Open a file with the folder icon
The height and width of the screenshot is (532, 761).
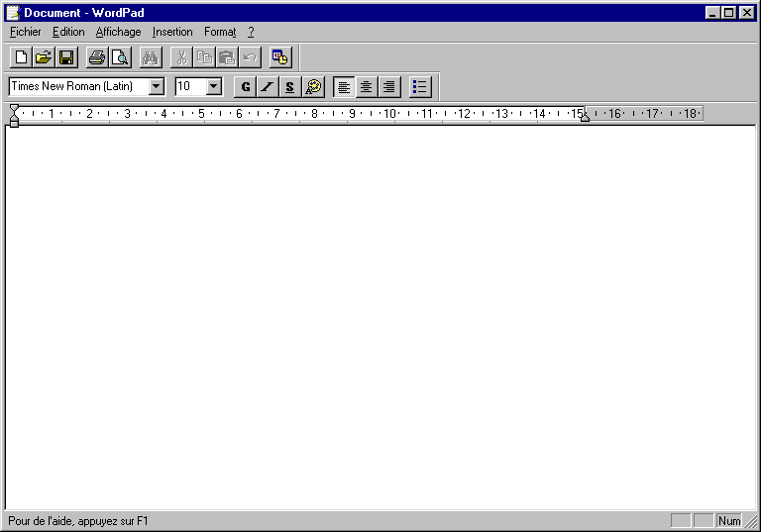click(x=44, y=57)
